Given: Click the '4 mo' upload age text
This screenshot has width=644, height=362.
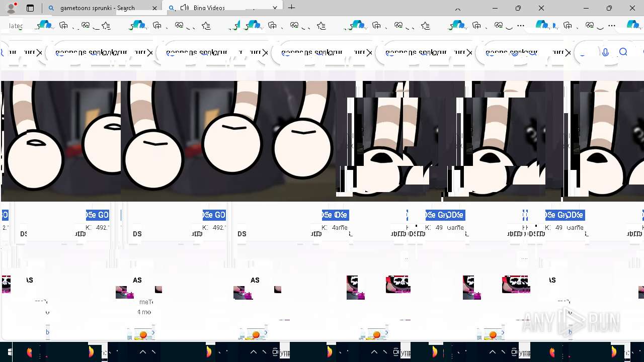Looking at the screenshot, I should (x=144, y=312).
